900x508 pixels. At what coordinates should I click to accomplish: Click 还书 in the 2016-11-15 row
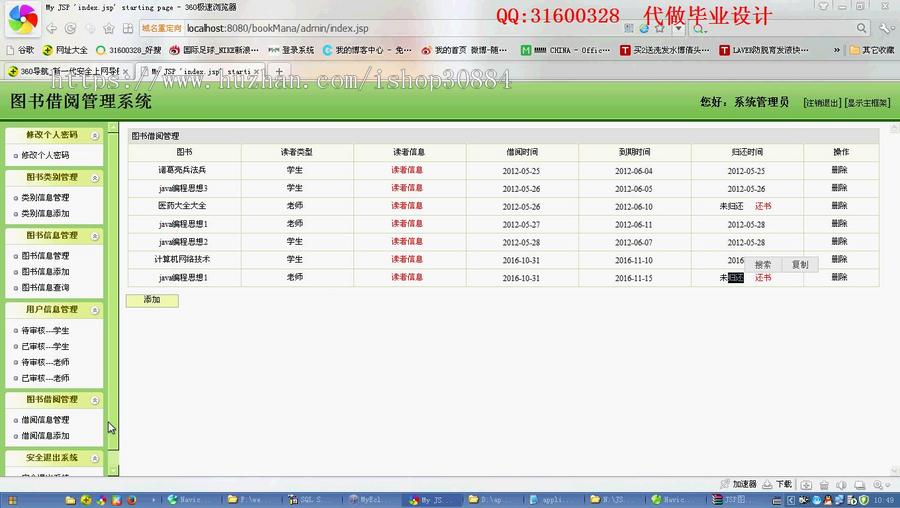[763, 278]
